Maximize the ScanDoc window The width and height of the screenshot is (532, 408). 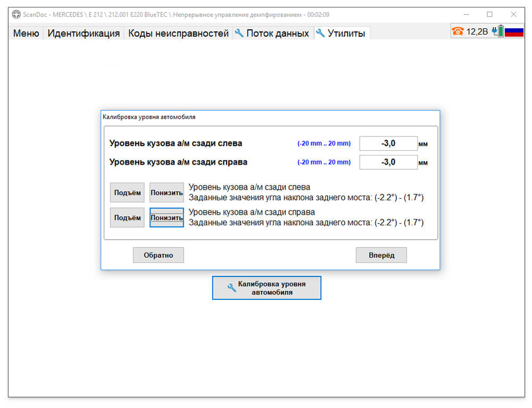point(489,14)
